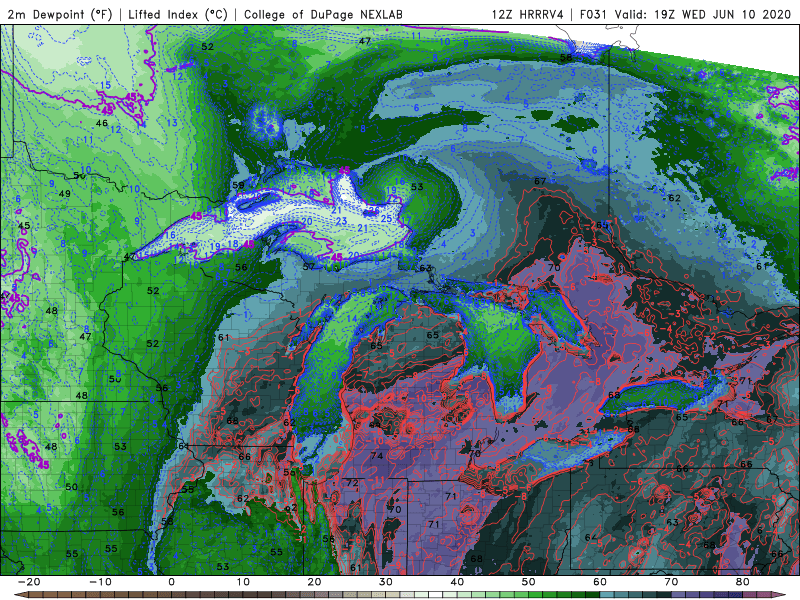Click the '10' color bar label
800x600 pixels.
pos(243,582)
